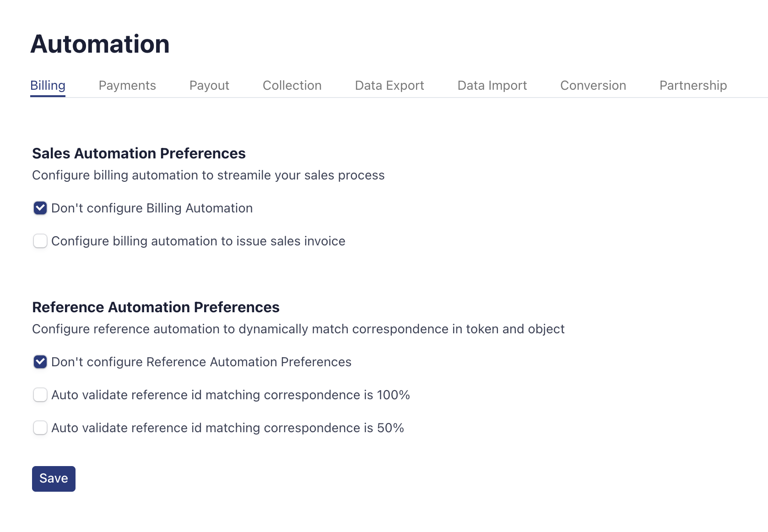Click the 'Don't configure Billing Automation' label text

(152, 208)
